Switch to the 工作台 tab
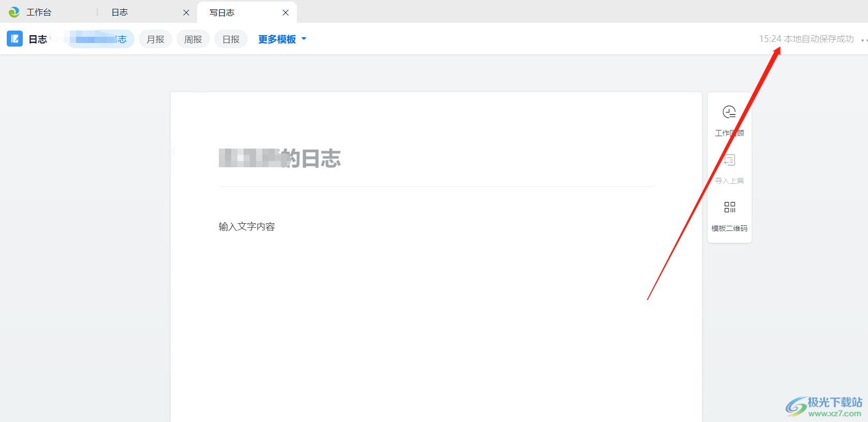 tap(39, 12)
